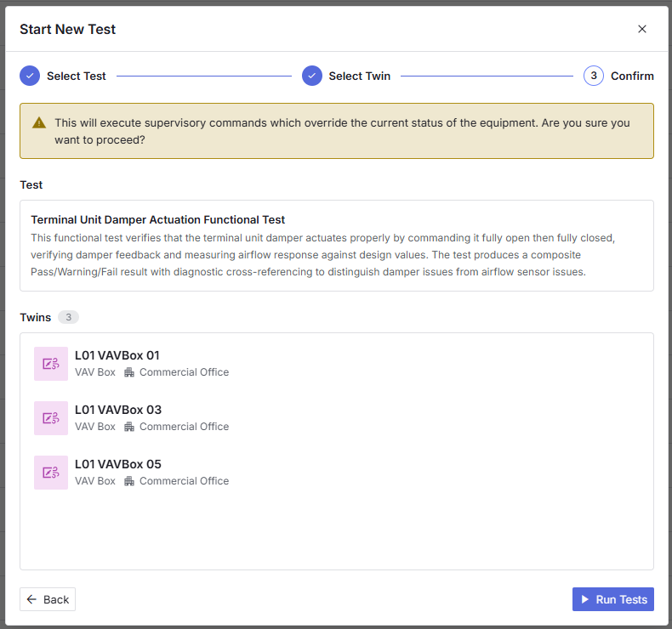
Task: Click the Twins count badge showing 3
Action: (x=68, y=317)
